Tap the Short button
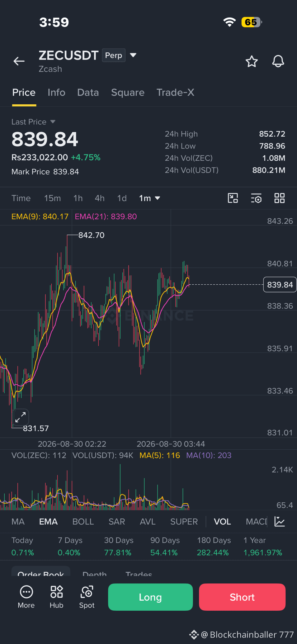 click(x=242, y=597)
